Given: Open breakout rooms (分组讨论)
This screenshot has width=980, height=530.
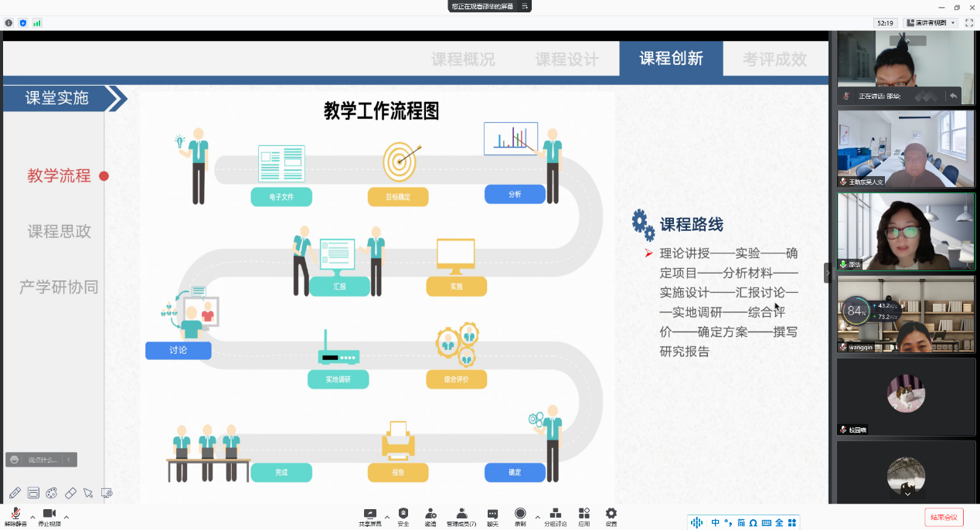Looking at the screenshot, I should pyautogui.click(x=555, y=516).
